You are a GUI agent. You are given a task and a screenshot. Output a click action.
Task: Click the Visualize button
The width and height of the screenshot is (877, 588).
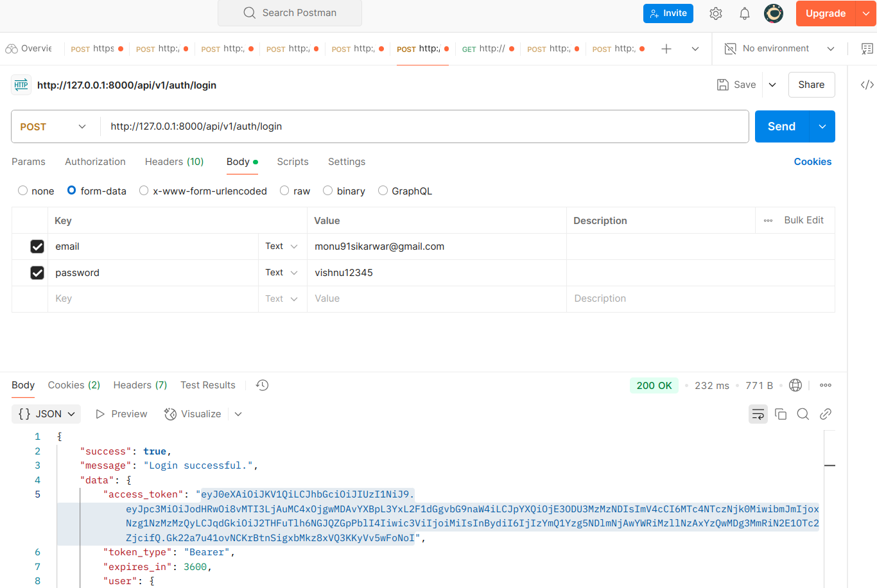pyautogui.click(x=193, y=414)
